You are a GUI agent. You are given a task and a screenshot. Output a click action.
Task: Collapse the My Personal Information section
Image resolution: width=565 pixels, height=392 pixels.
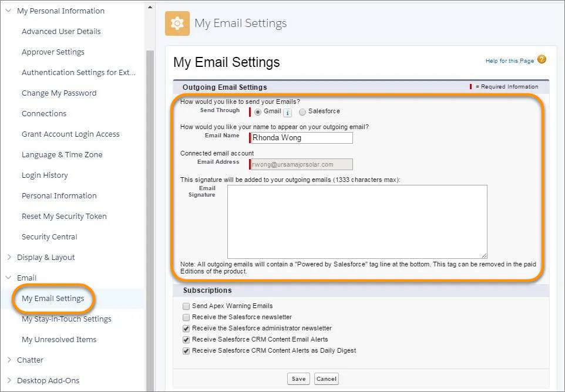point(8,11)
